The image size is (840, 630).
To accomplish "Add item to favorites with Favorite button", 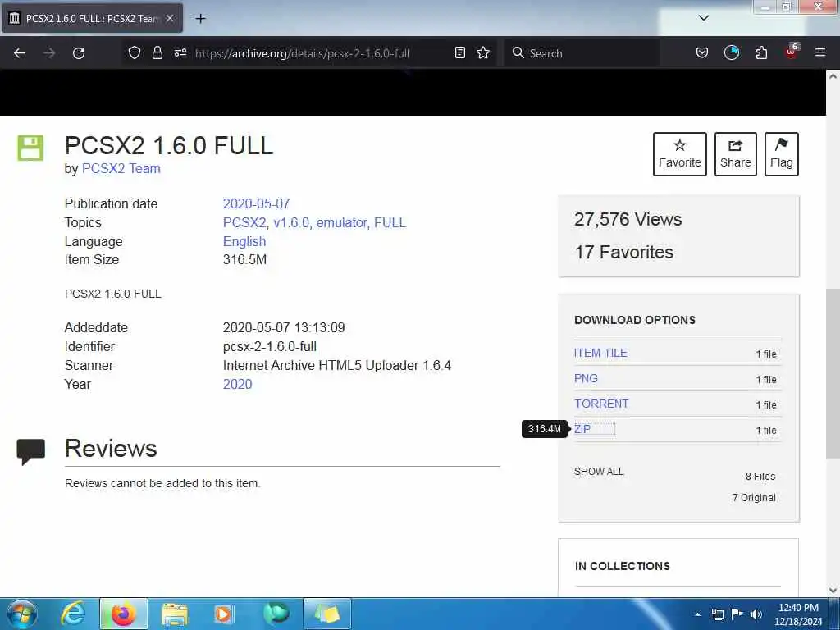I will coord(680,154).
